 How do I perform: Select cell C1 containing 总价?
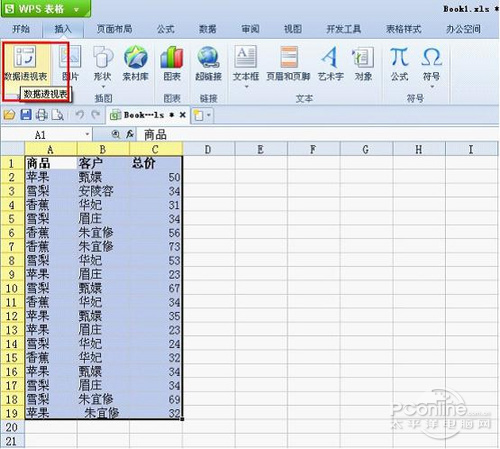pyautogui.click(x=156, y=163)
